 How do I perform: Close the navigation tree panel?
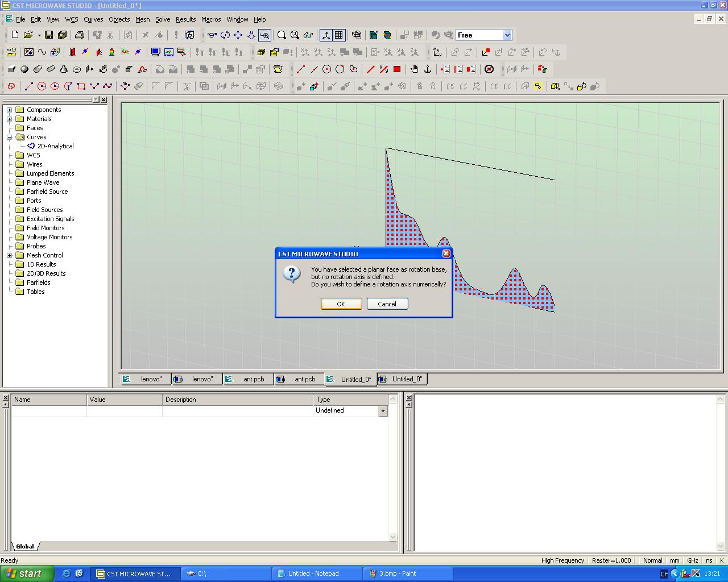pyautogui.click(x=104, y=99)
